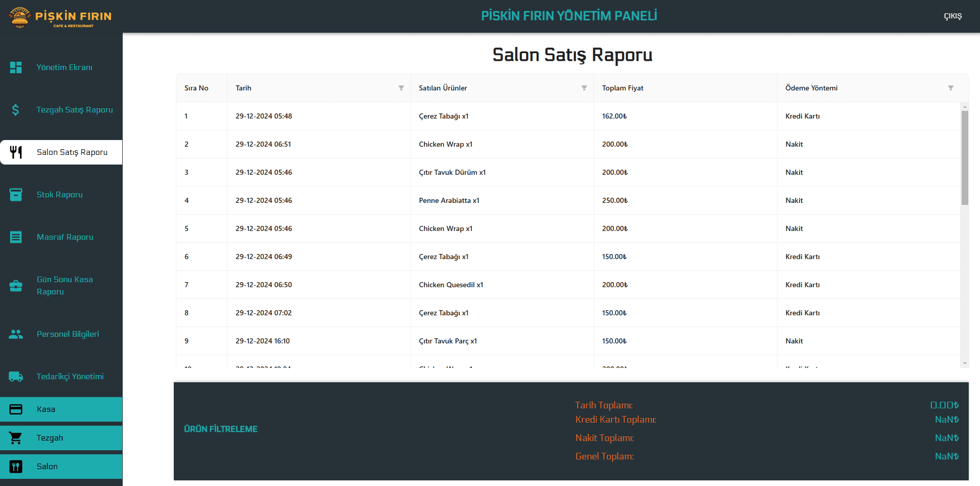The width and height of the screenshot is (980, 486).
Task: Select the row with Penne Arabiatta x1
Action: pos(449,200)
